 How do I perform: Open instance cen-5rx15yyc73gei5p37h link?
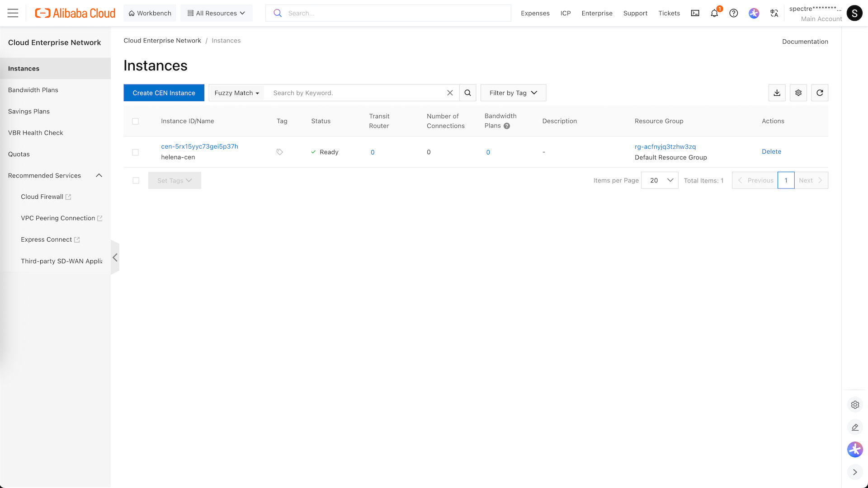coord(199,146)
